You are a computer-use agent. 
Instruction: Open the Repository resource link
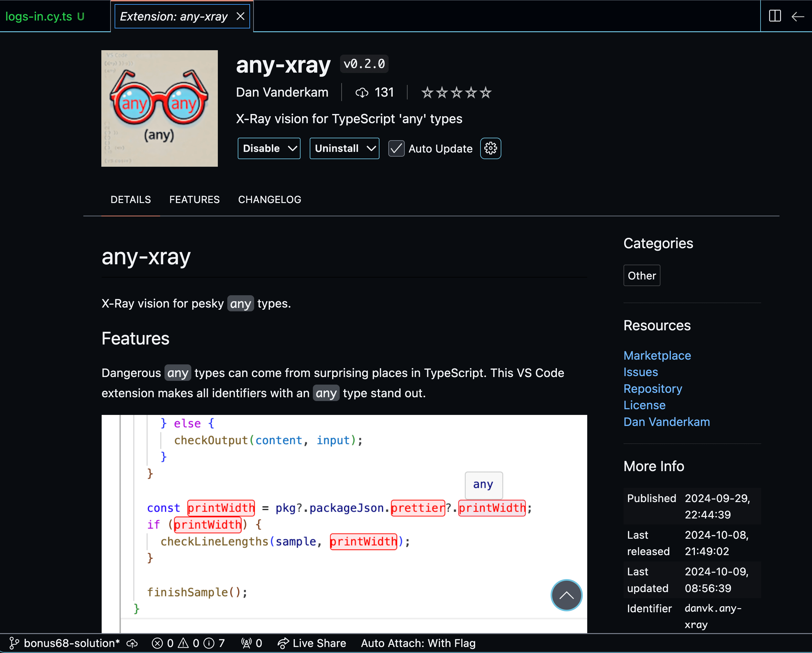(653, 388)
